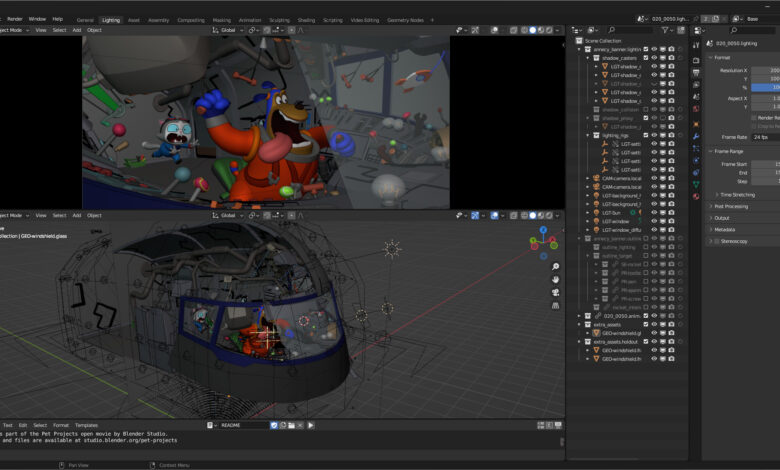780x470 pixels.
Task: Click the blue Z axis on navigation gizmo
Action: pyautogui.click(x=543, y=230)
